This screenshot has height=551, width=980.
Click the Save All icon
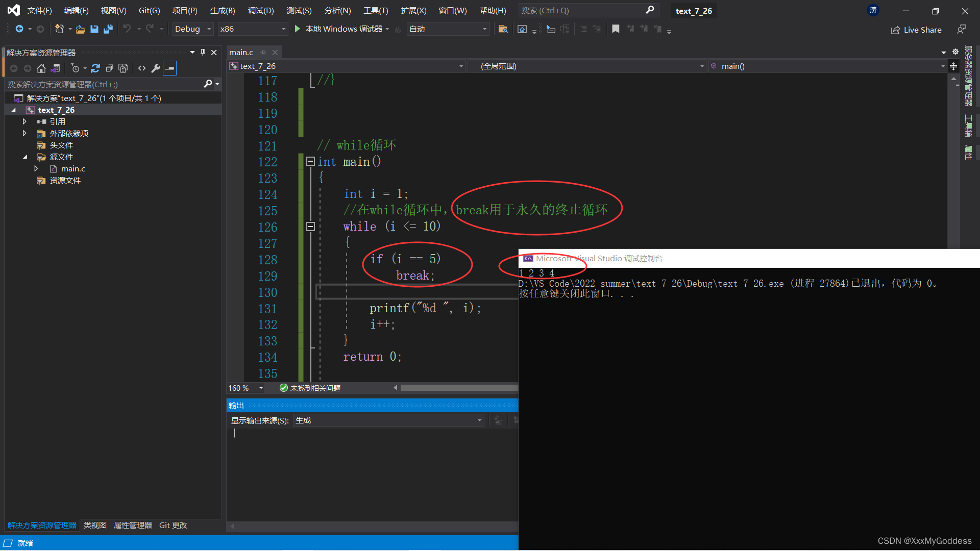pos(108,29)
